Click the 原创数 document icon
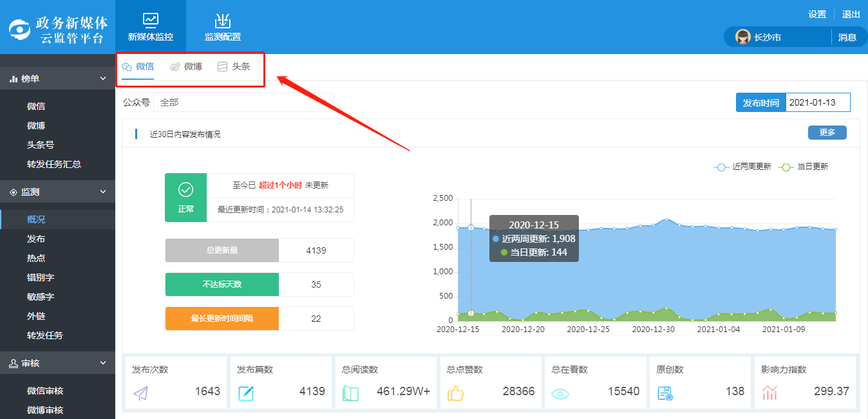Screen dimensions: 868x419 click(x=665, y=393)
